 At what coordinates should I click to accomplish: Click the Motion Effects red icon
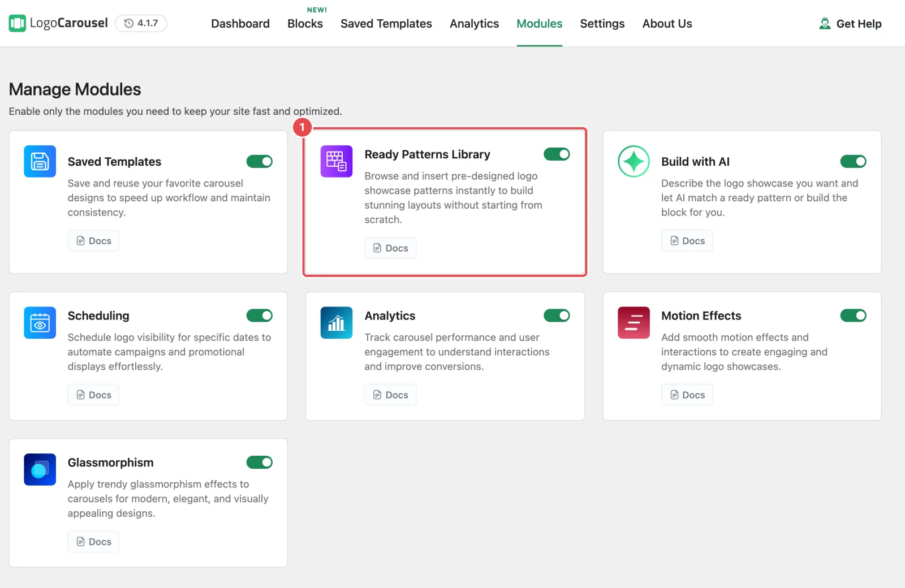pos(633,323)
